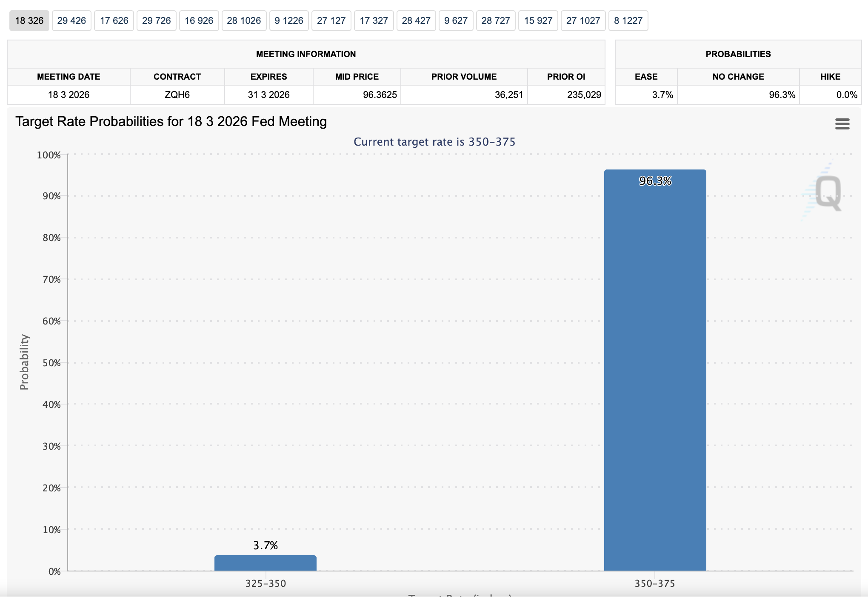
Task: Click the 3.7% bar for 325-350
Action: (265, 563)
